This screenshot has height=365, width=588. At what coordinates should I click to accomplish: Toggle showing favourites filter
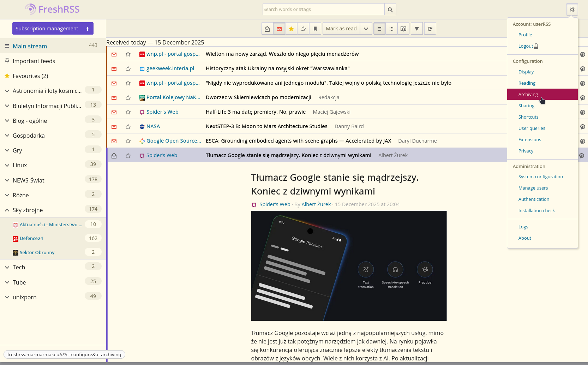[x=291, y=29]
